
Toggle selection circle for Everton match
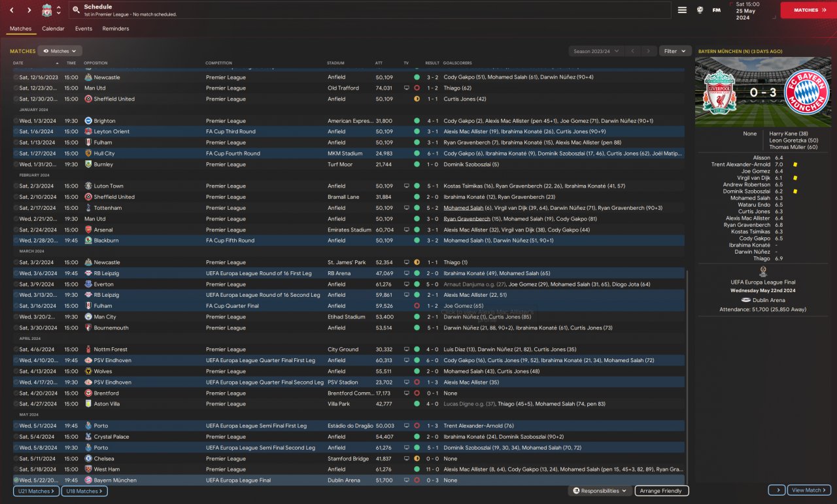16,284
